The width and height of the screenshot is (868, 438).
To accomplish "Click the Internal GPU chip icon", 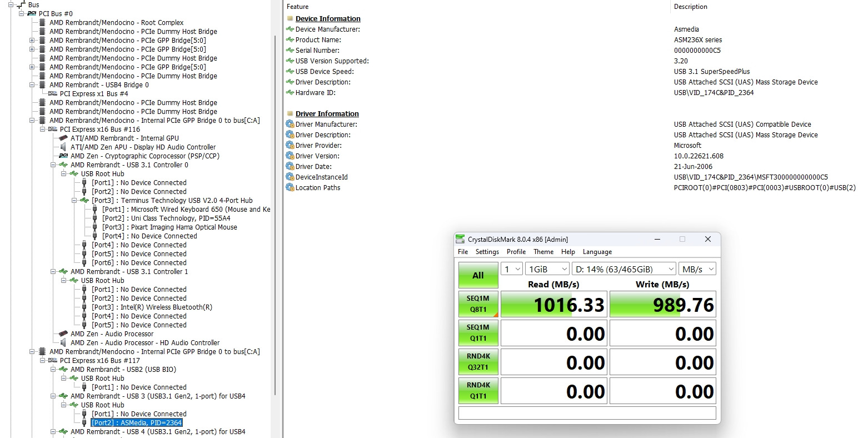I will pyautogui.click(x=63, y=138).
